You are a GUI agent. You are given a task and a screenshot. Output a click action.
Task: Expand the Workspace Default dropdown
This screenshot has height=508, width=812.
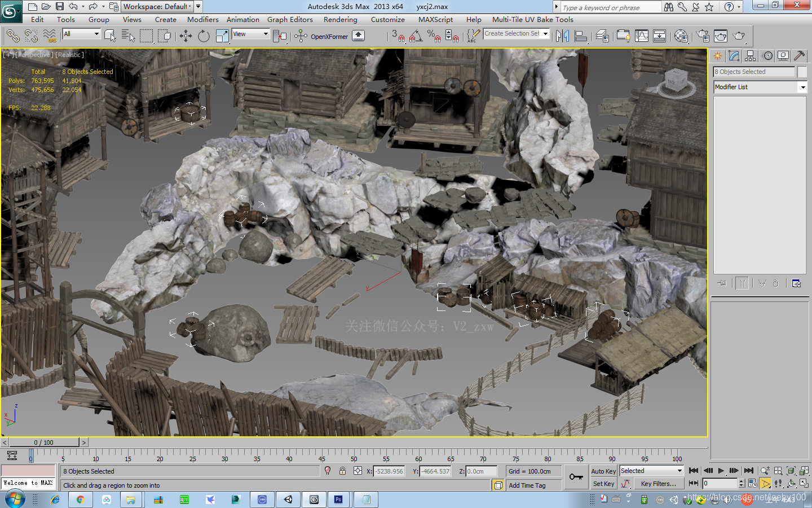[x=157, y=6]
